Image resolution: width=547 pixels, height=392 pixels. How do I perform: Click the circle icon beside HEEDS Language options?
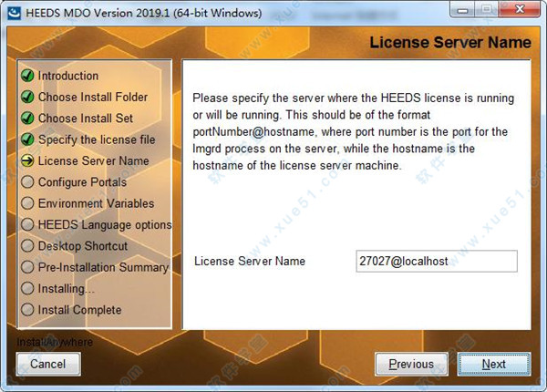pos(27,224)
